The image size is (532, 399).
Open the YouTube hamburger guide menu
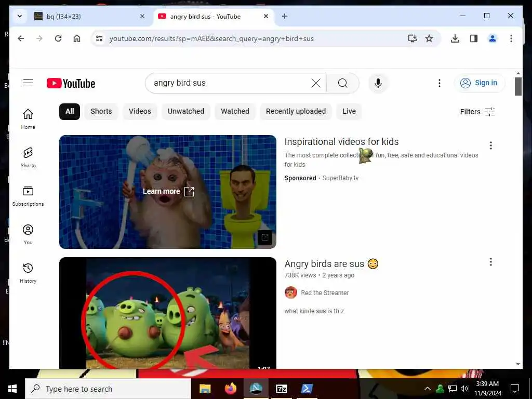[28, 83]
